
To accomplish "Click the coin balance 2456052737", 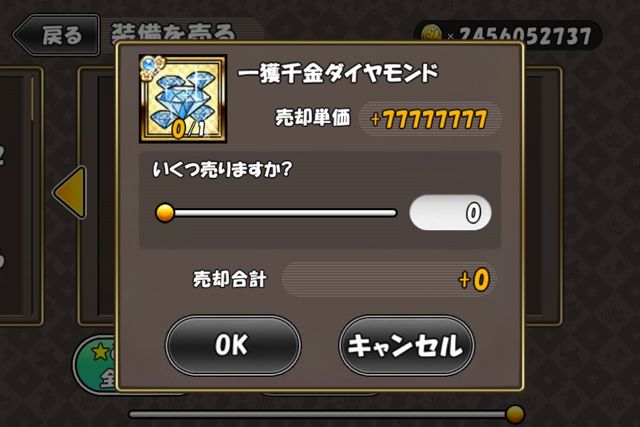I will click(525, 36).
